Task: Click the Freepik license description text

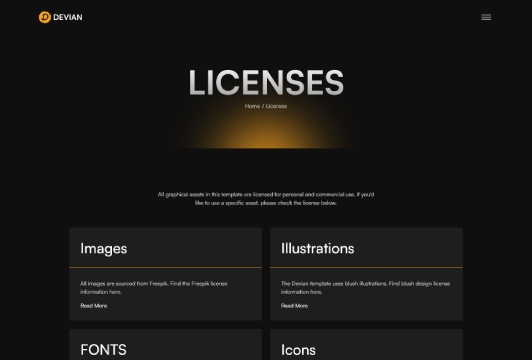Action: (154, 288)
